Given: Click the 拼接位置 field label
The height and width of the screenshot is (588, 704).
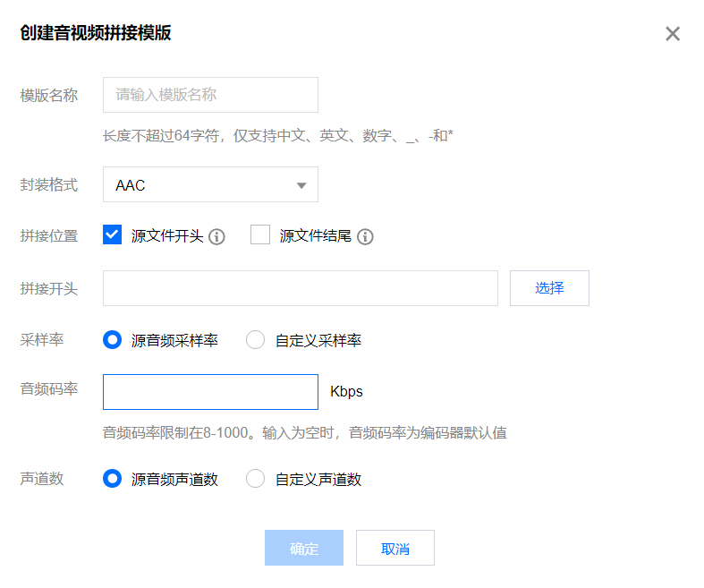Looking at the screenshot, I should click(x=49, y=236).
